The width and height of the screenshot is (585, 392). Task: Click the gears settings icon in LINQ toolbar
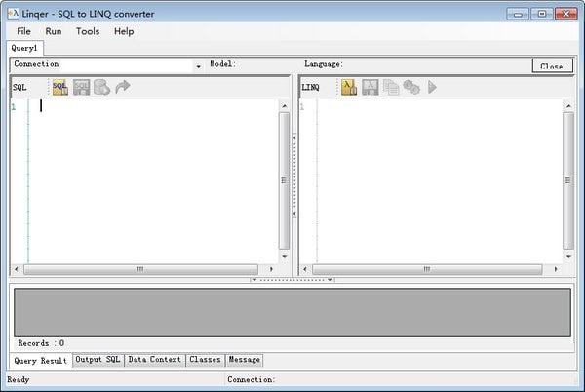point(411,88)
